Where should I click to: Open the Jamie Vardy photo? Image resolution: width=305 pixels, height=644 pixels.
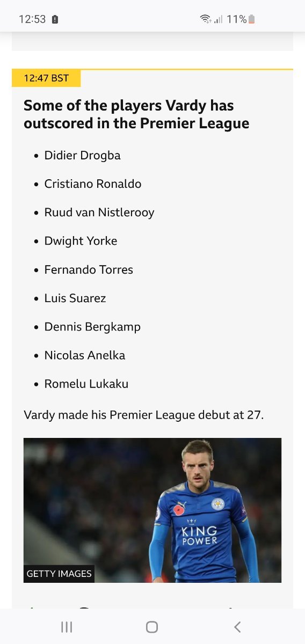tap(152, 510)
